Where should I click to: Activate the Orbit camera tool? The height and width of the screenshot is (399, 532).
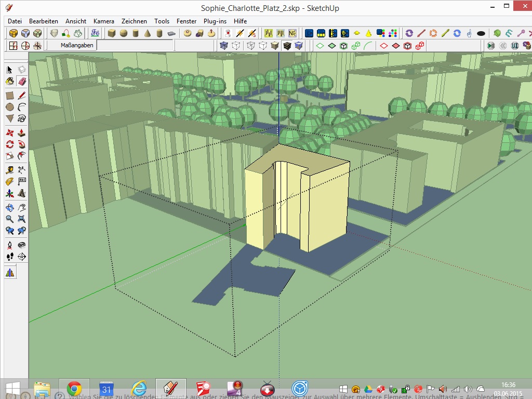point(9,207)
